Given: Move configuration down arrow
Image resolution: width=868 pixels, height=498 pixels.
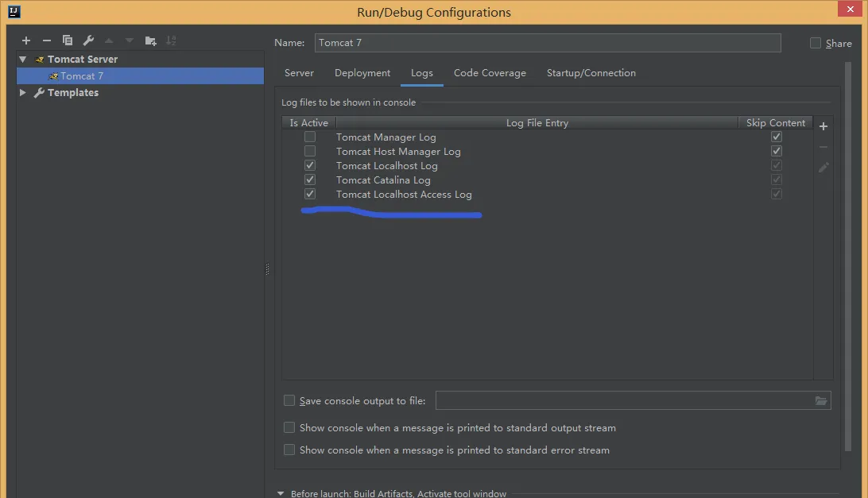Looking at the screenshot, I should (129, 41).
